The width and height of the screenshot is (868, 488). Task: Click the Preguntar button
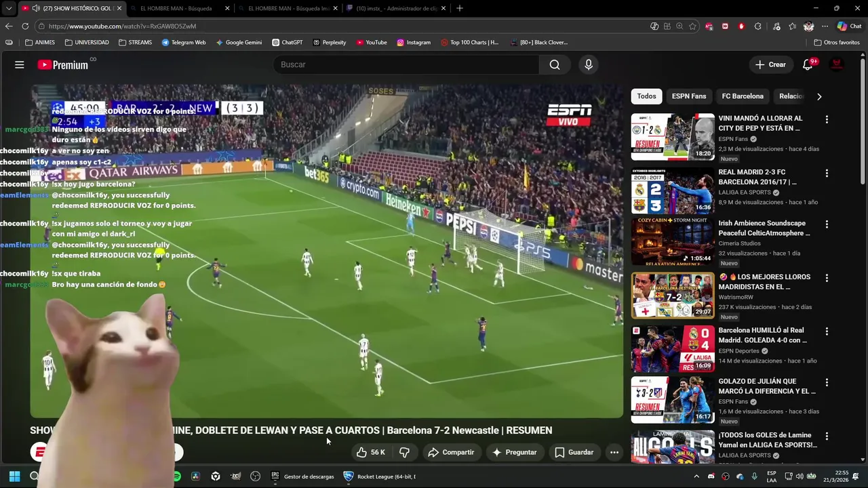pyautogui.click(x=514, y=452)
